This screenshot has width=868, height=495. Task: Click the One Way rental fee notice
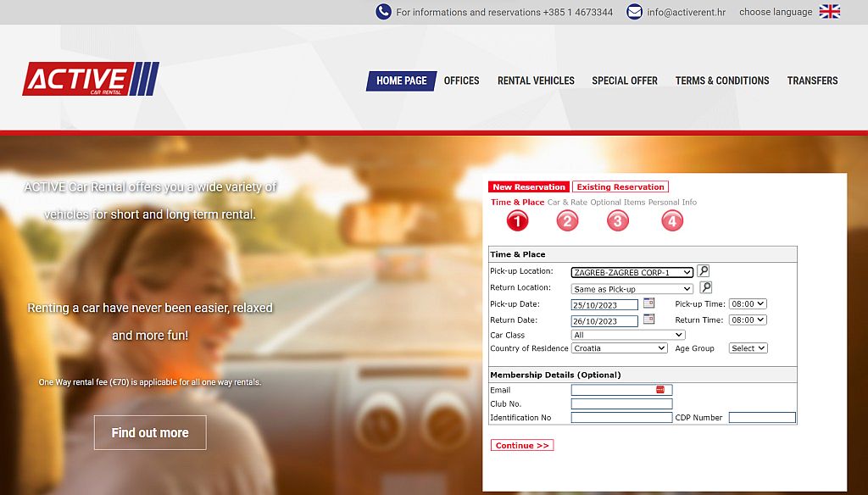tap(150, 382)
